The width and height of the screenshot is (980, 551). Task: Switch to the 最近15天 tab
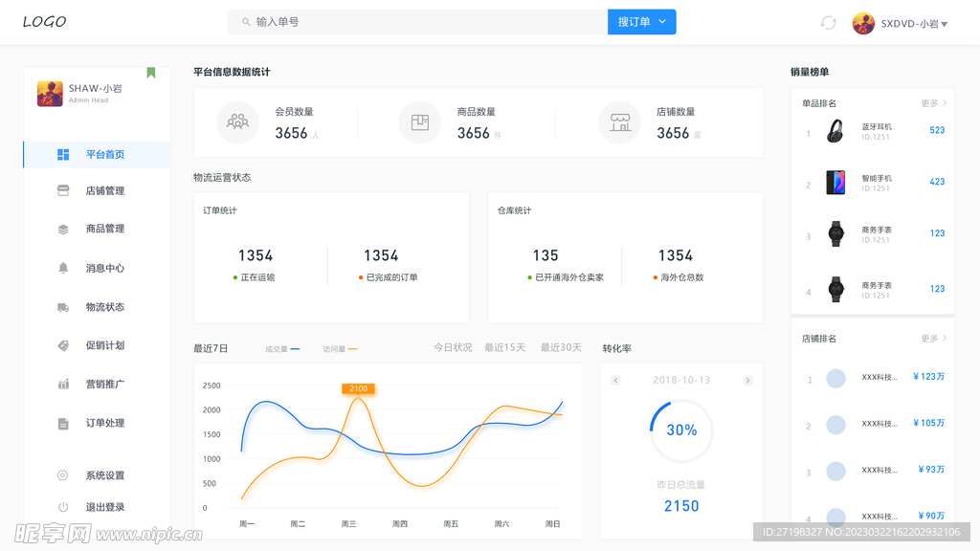(x=504, y=348)
